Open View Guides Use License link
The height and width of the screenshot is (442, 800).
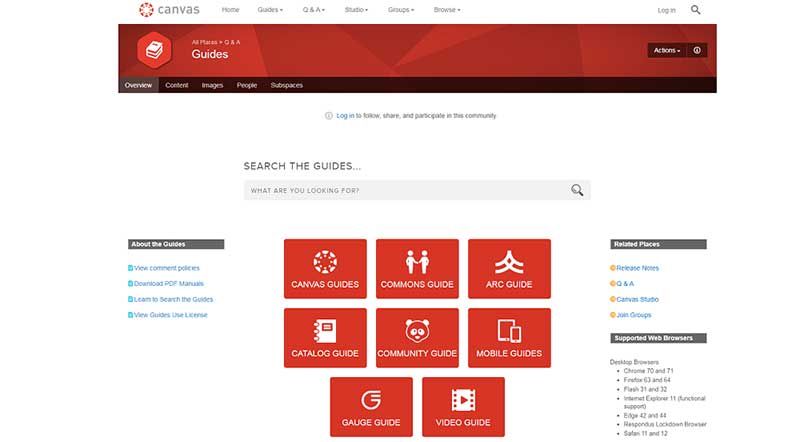click(x=171, y=315)
